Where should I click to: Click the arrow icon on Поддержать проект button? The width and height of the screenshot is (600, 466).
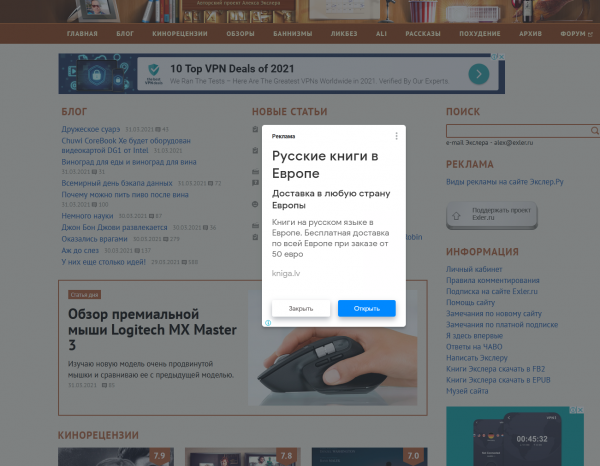tap(458, 214)
